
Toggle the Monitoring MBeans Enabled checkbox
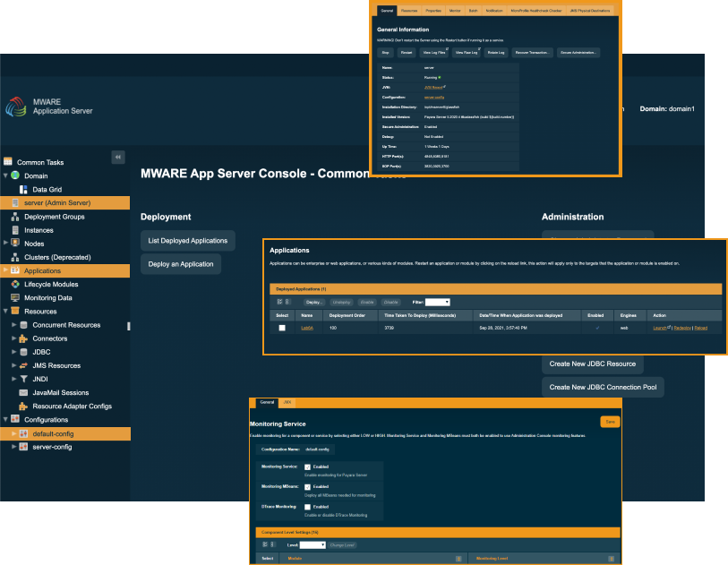pyautogui.click(x=307, y=487)
